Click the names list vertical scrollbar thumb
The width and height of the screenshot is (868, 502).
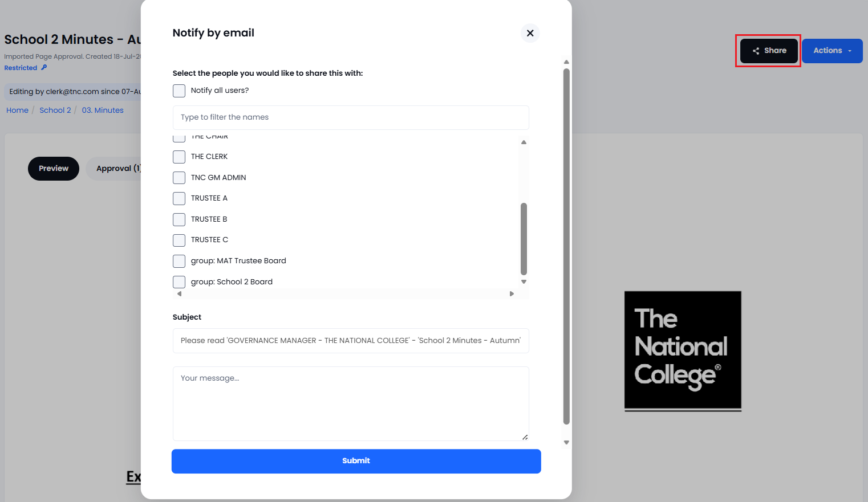pos(524,239)
